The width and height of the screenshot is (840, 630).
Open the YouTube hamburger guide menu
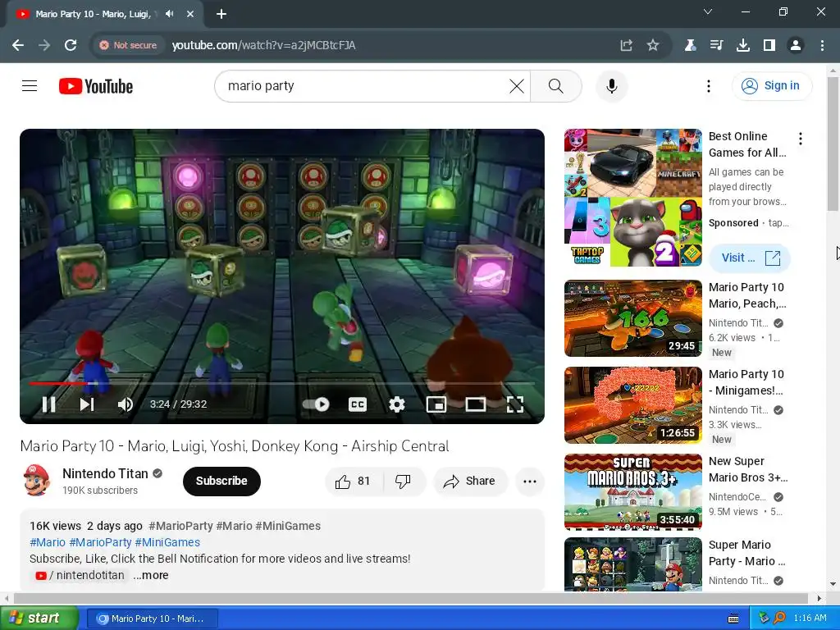[x=30, y=85]
